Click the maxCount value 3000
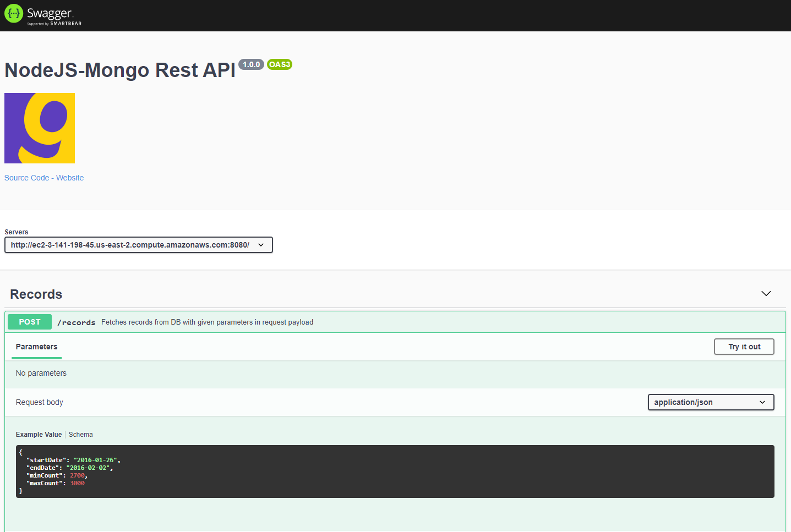This screenshot has width=791, height=532. 78,483
